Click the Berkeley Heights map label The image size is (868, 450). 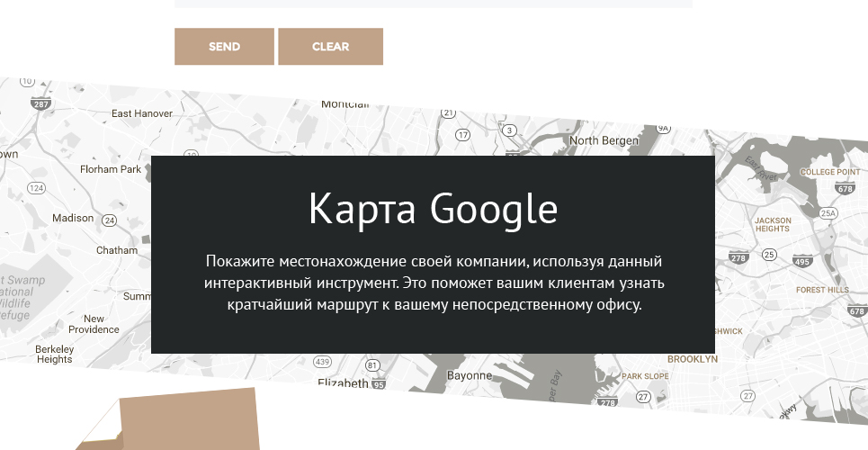pyautogui.click(x=54, y=354)
